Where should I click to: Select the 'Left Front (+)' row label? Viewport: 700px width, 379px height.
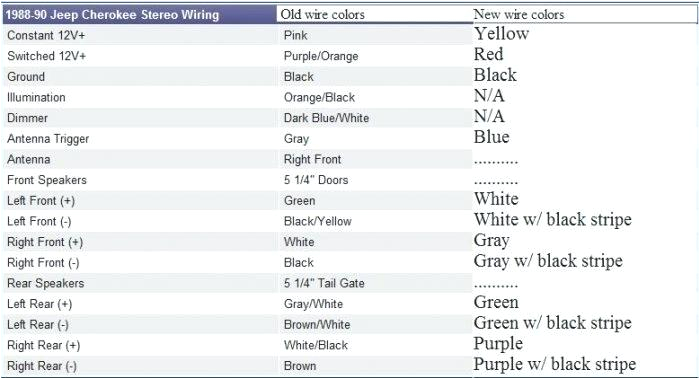click(41, 201)
